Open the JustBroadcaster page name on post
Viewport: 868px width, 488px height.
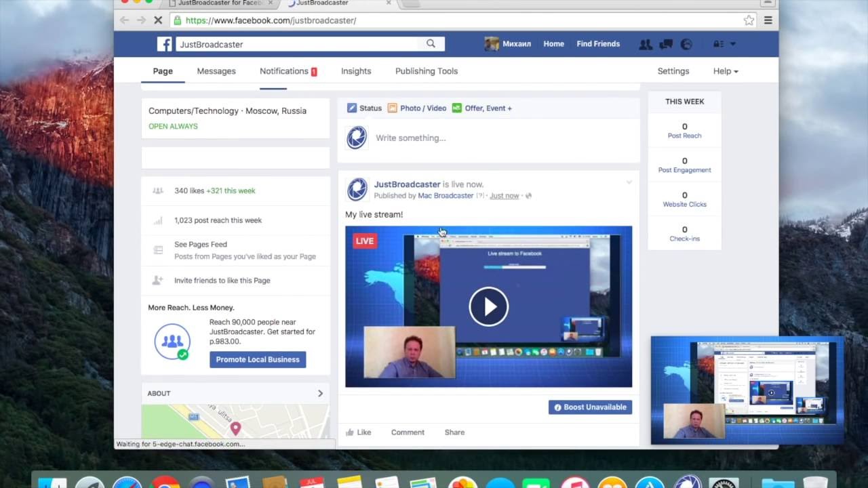pyautogui.click(x=407, y=184)
